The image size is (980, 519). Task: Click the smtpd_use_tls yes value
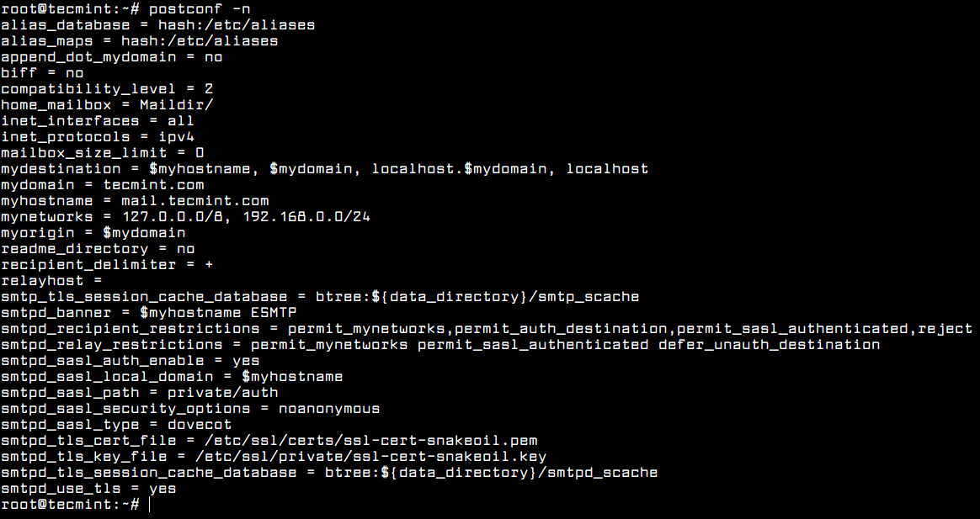[x=162, y=489]
